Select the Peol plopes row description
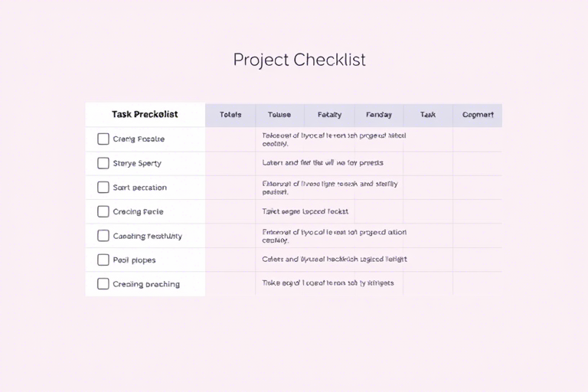Image resolution: width=588 pixels, height=392 pixels. pyautogui.click(x=334, y=260)
